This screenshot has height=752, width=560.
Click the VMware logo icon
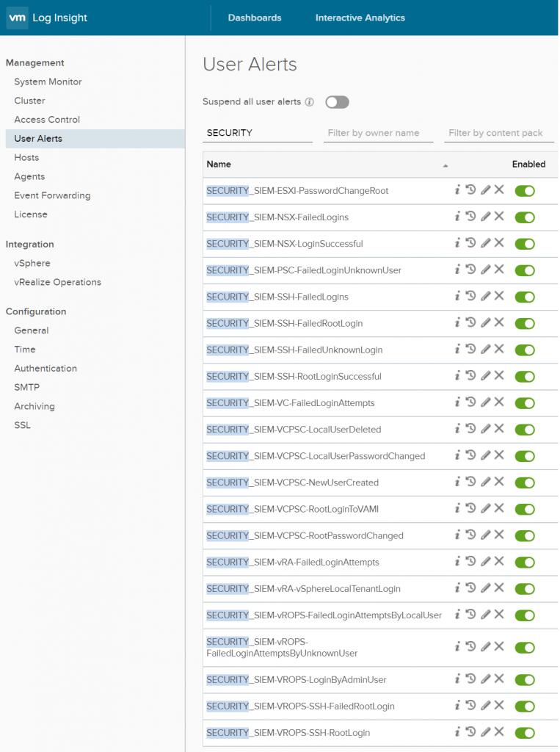click(x=16, y=17)
